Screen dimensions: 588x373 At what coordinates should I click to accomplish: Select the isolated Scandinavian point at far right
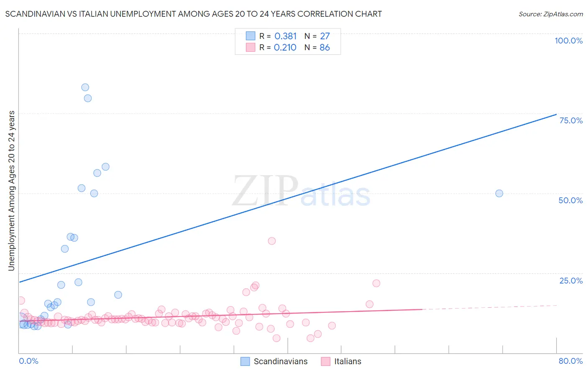point(499,194)
